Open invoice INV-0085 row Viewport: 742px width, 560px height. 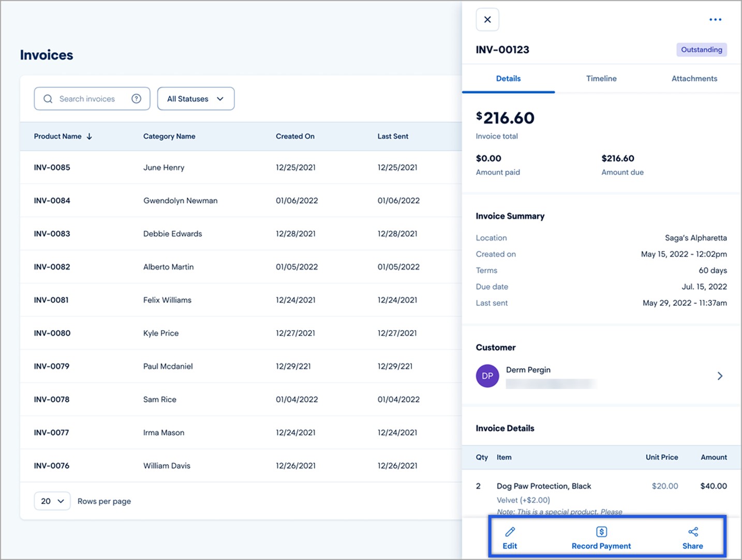tap(241, 167)
